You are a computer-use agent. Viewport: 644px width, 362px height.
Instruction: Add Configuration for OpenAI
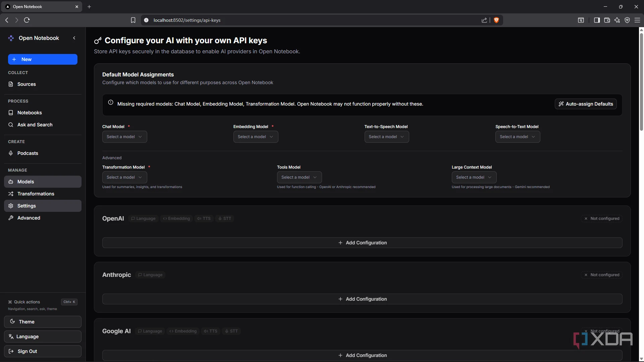point(362,243)
